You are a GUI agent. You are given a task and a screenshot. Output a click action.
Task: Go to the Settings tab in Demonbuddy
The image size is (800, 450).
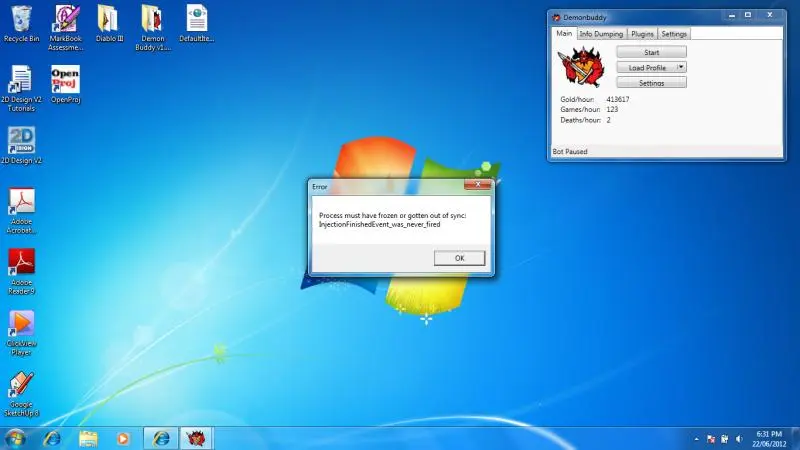[674, 34]
